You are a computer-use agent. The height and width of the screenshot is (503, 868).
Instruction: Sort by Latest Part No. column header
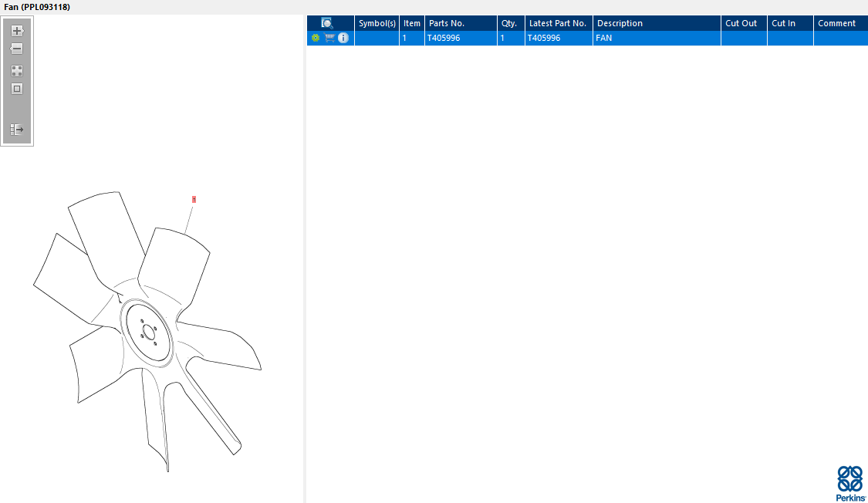pyautogui.click(x=559, y=23)
